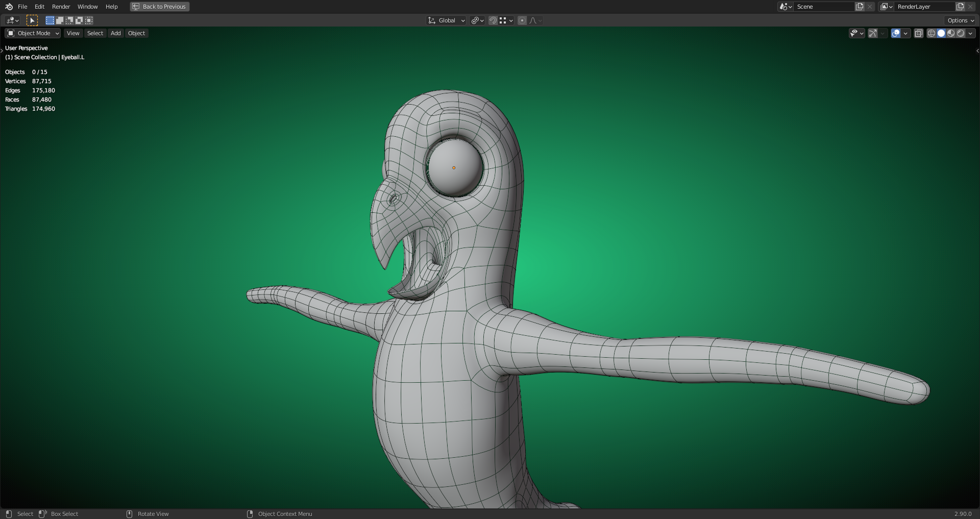
Task: Open the Add menu in viewport header
Action: coord(116,33)
